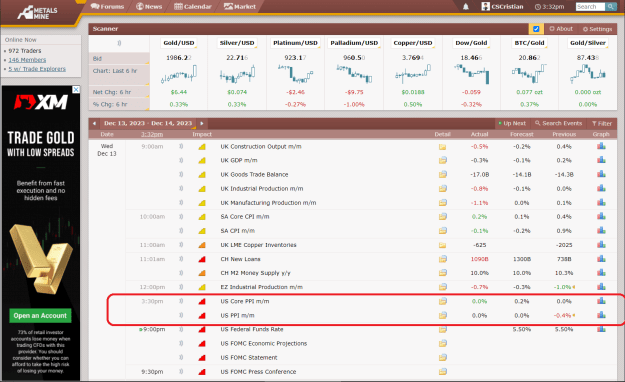The height and width of the screenshot is (382, 625).
Task: Click the orange impact icon for UK LME Copper
Action: pyautogui.click(x=202, y=245)
